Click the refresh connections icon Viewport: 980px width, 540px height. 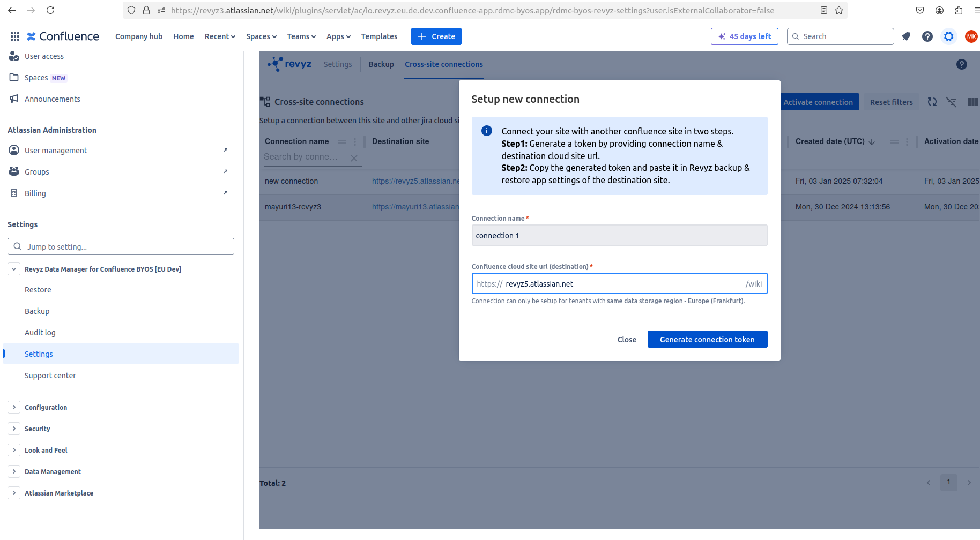[932, 102]
